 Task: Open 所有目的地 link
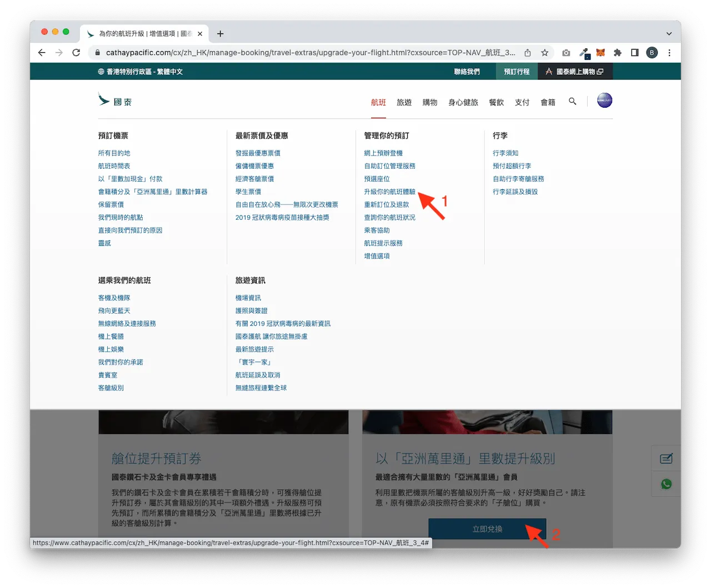pos(114,153)
